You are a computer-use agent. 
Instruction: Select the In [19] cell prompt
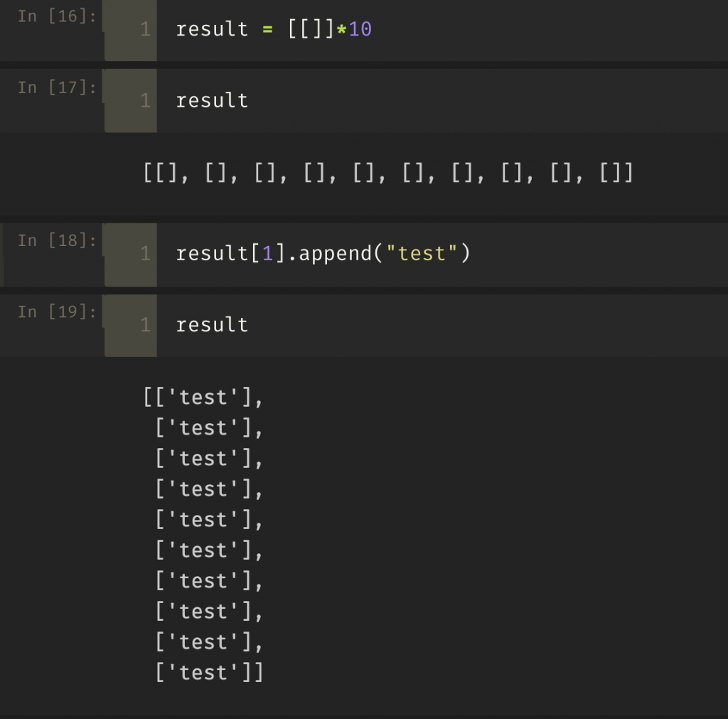[57, 311]
